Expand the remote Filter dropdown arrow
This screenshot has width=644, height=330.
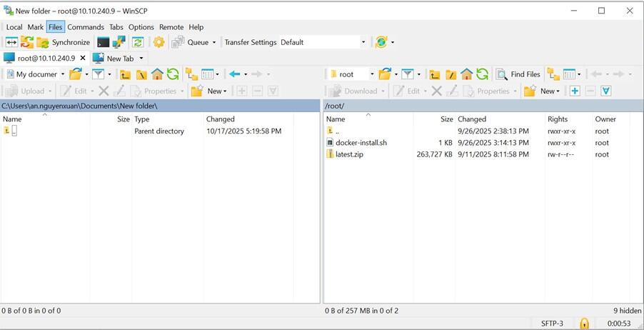[x=419, y=75]
